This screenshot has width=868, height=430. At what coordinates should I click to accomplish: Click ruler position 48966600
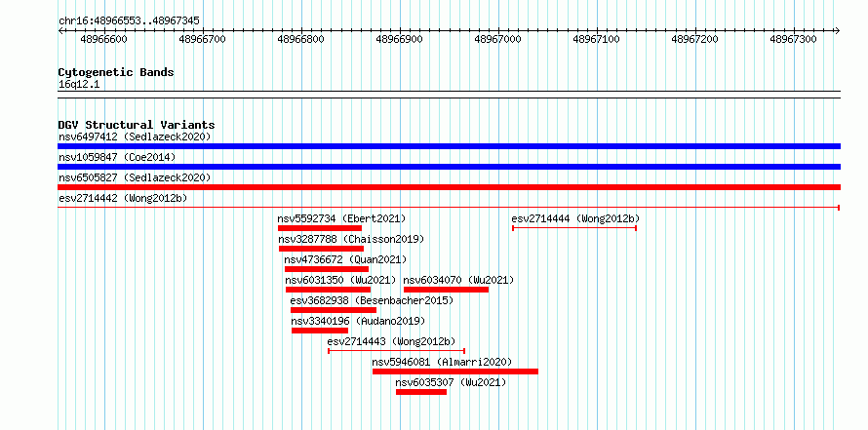click(103, 39)
